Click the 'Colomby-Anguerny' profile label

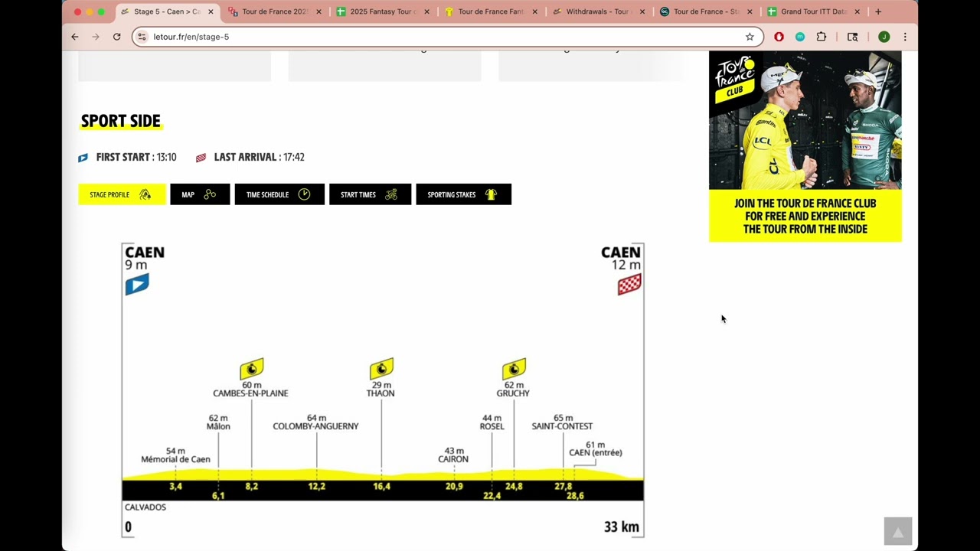315,422
